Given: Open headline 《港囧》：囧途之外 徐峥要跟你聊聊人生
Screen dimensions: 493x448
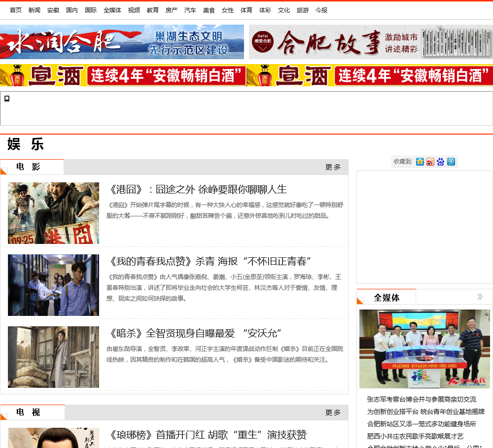Looking at the screenshot, I should coord(198,189).
